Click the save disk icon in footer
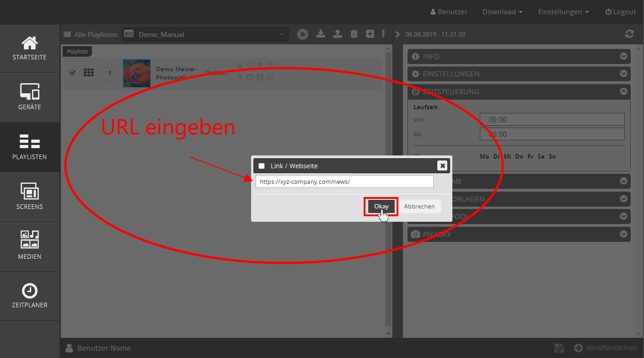Viewport: 644px width, 358px height. pos(558,348)
